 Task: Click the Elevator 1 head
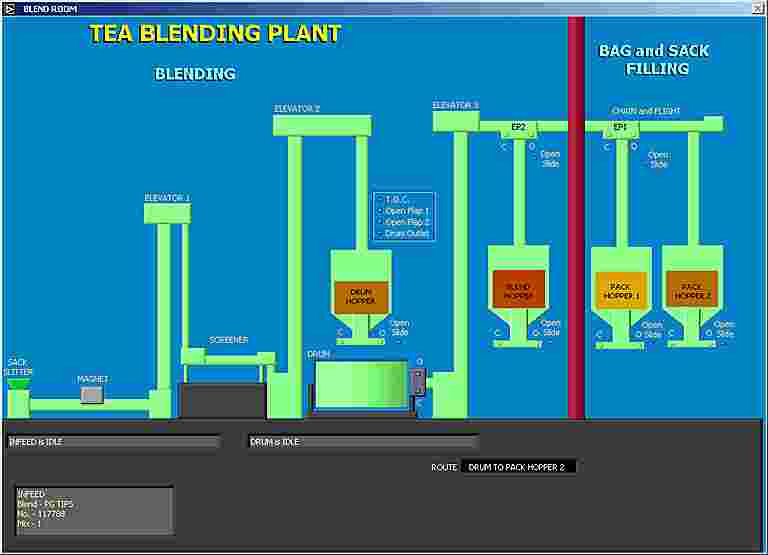click(x=167, y=214)
